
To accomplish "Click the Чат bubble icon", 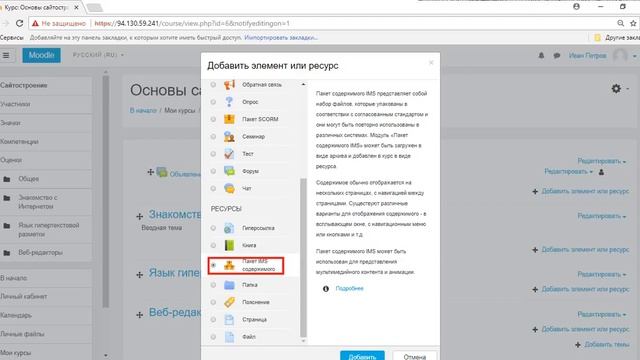I will click(229, 189).
